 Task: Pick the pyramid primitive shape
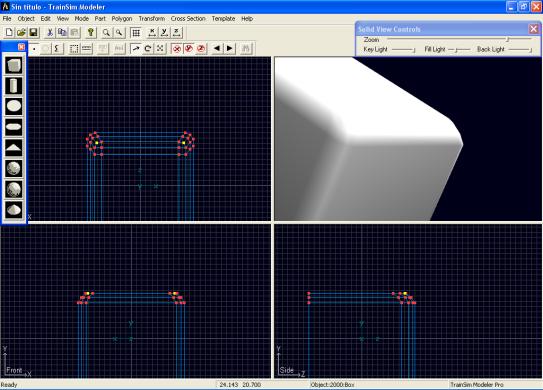(14, 148)
